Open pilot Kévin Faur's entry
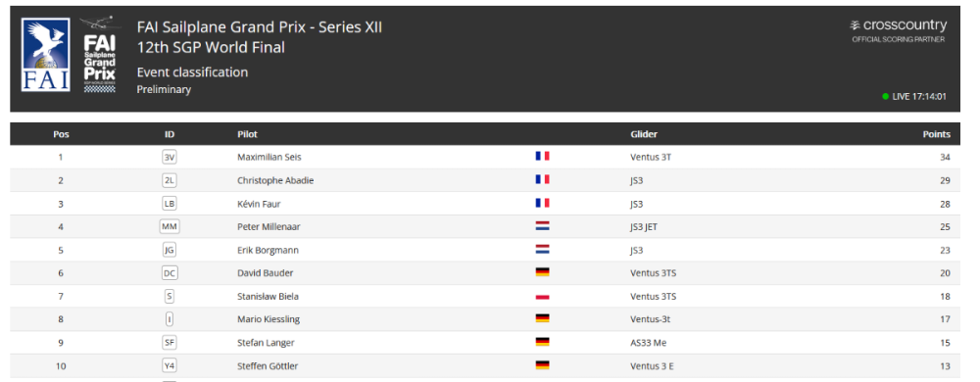The width and height of the screenshot is (980, 382). point(257,204)
